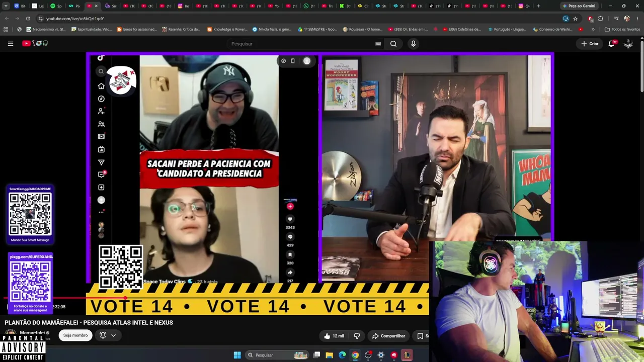Open the Todos os favoritos folder

tap(622, 29)
